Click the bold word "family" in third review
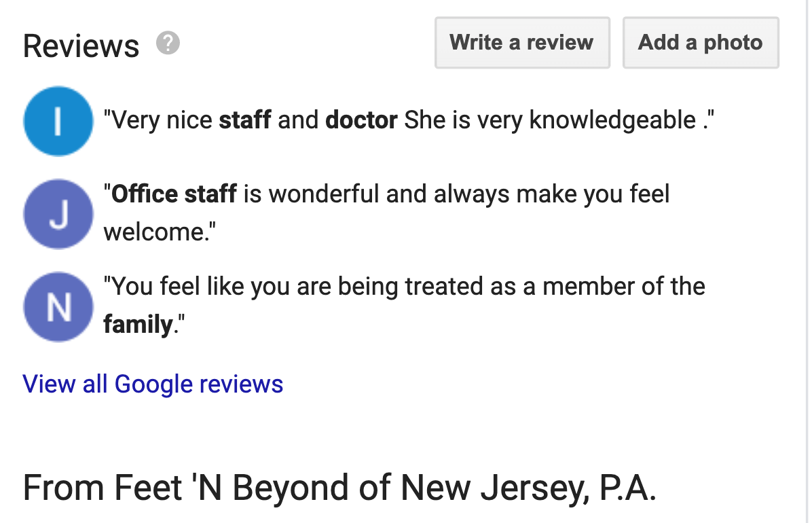812x523 pixels. pos(138,325)
